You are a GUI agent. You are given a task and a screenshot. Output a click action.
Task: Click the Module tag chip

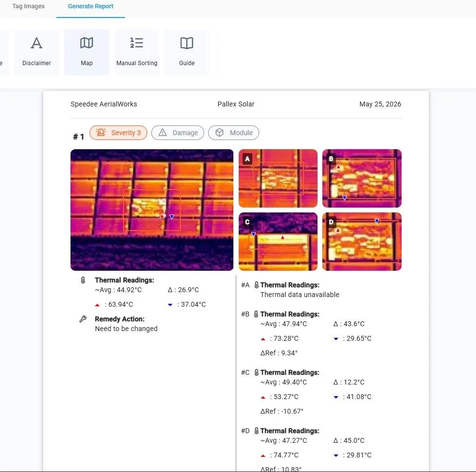tap(233, 133)
